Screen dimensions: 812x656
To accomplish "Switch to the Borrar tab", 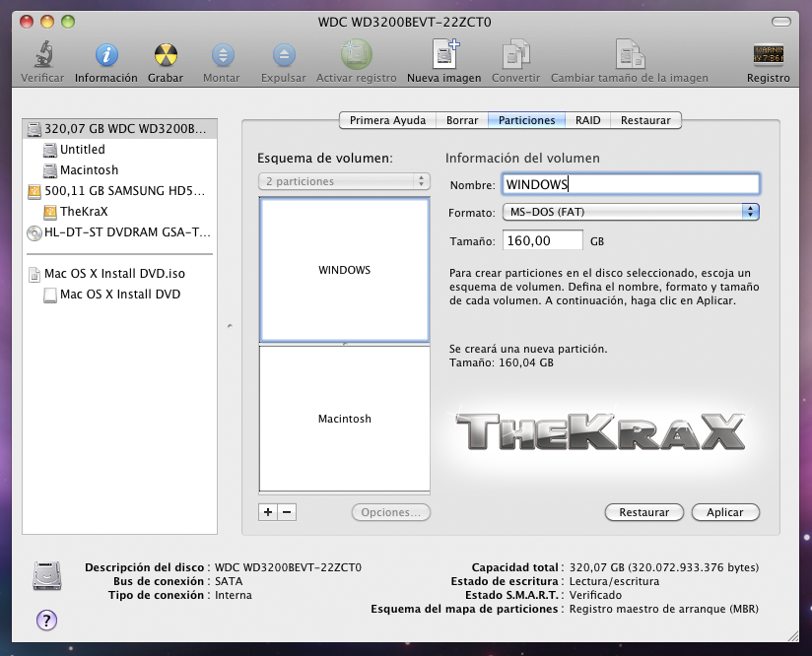I will pos(462,120).
